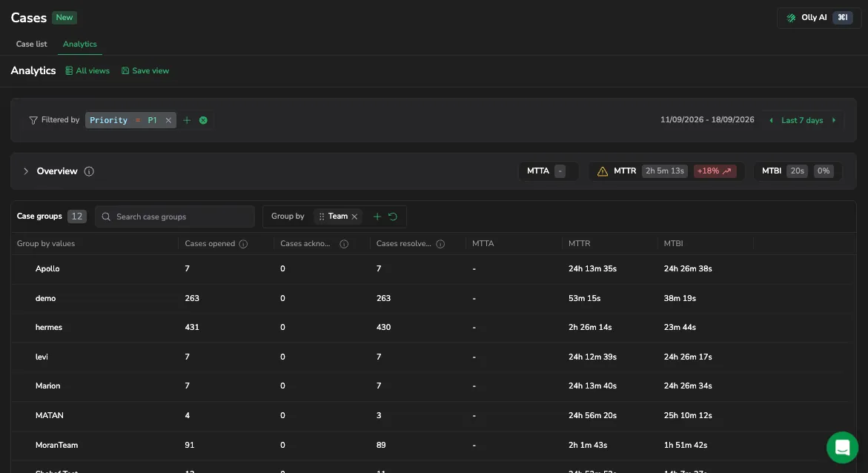Screen dimensions: 868x473
Task: Click hermes cases opened value 431
Action: tap(192, 328)
